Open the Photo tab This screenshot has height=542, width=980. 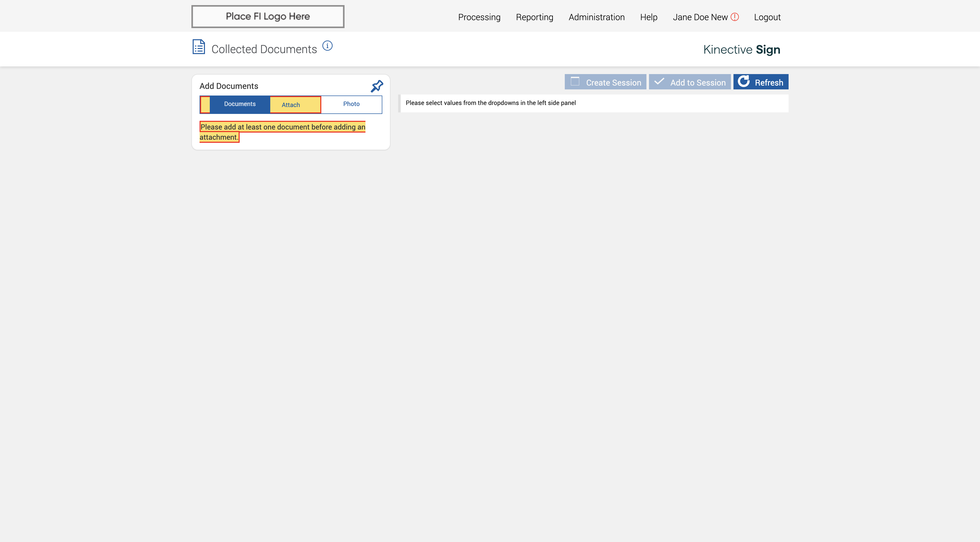pyautogui.click(x=351, y=104)
